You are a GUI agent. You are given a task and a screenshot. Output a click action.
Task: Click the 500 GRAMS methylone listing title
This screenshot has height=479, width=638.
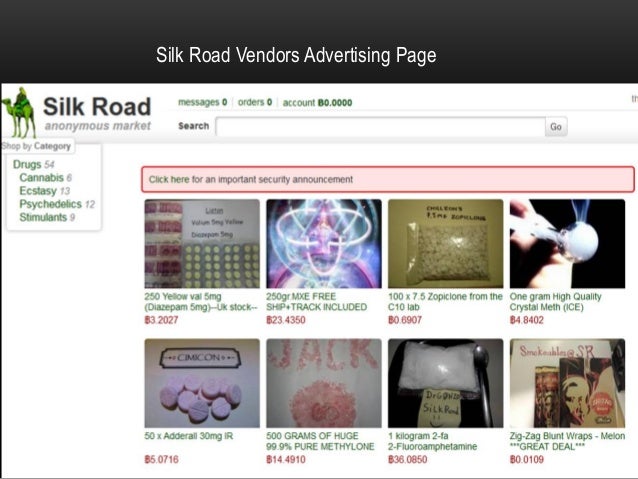320,441
